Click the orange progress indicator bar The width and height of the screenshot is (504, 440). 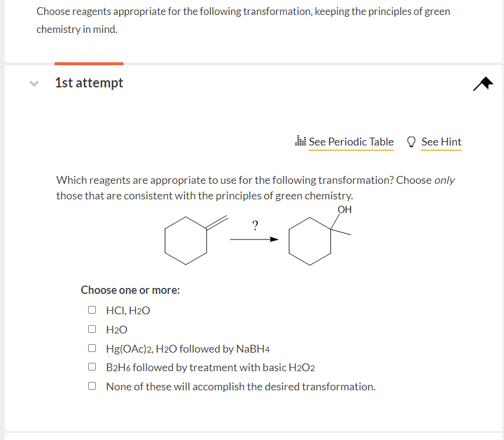click(89, 63)
